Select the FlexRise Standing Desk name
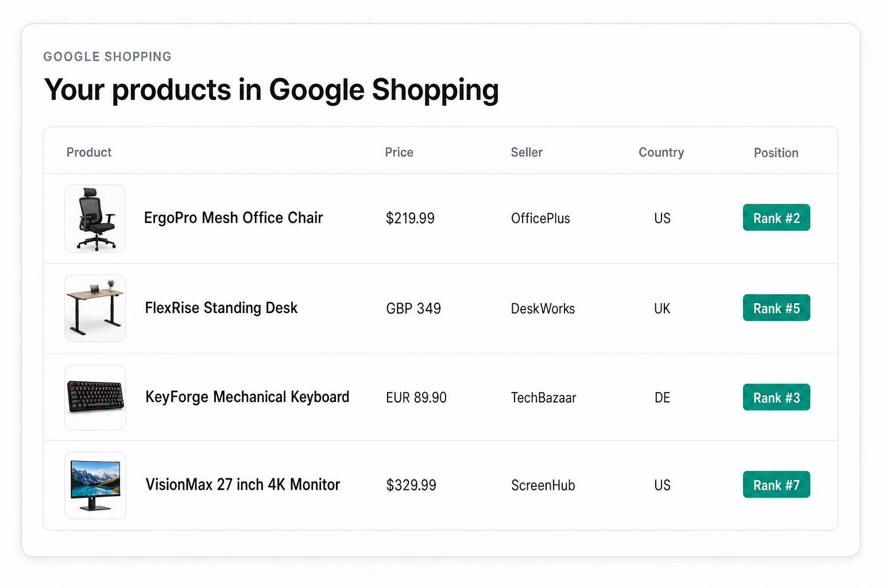Screen dimensions: 882x588 [x=221, y=308]
